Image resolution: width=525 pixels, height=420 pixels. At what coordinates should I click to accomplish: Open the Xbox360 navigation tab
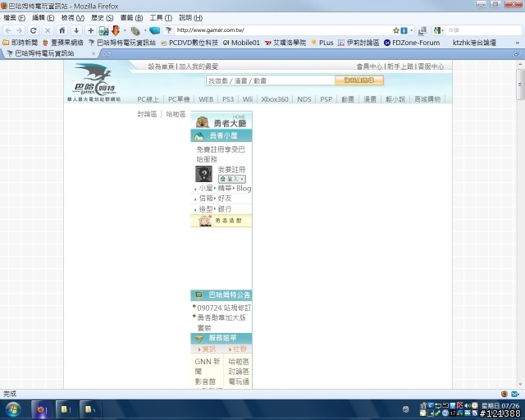coord(275,99)
